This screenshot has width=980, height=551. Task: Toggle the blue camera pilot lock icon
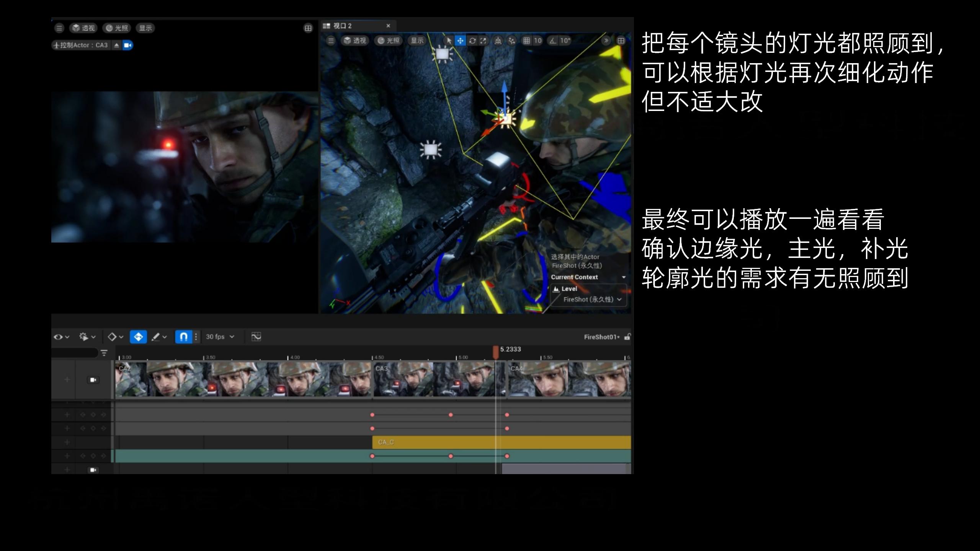click(x=127, y=45)
